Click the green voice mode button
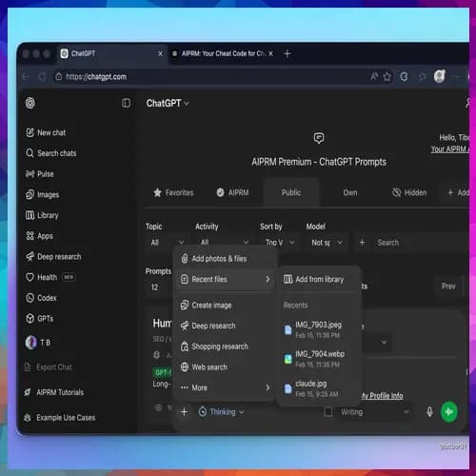This screenshot has width=476, height=476. click(x=449, y=412)
